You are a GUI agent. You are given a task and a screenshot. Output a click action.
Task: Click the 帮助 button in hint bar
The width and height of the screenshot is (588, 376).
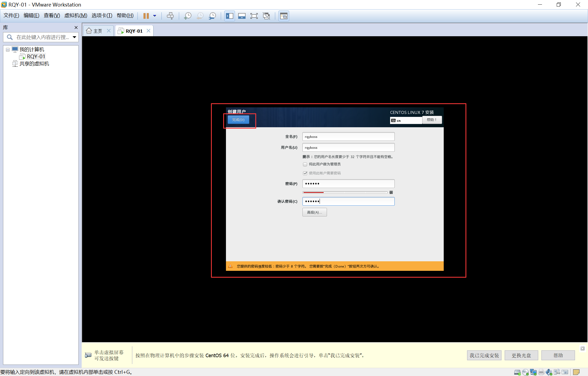[x=558, y=355]
